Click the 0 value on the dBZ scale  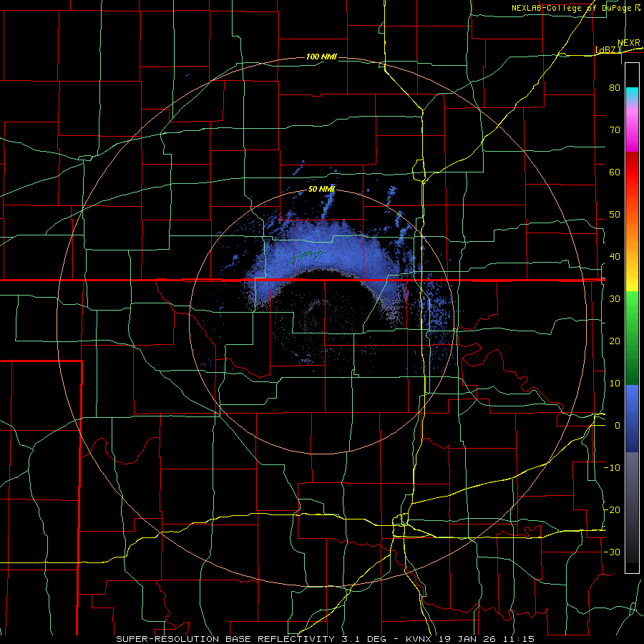[618, 426]
